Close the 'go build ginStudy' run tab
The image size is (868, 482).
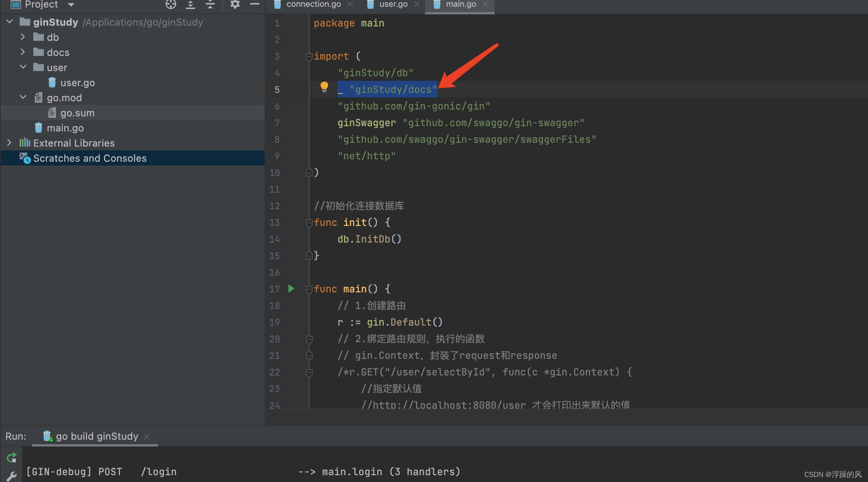tap(147, 437)
